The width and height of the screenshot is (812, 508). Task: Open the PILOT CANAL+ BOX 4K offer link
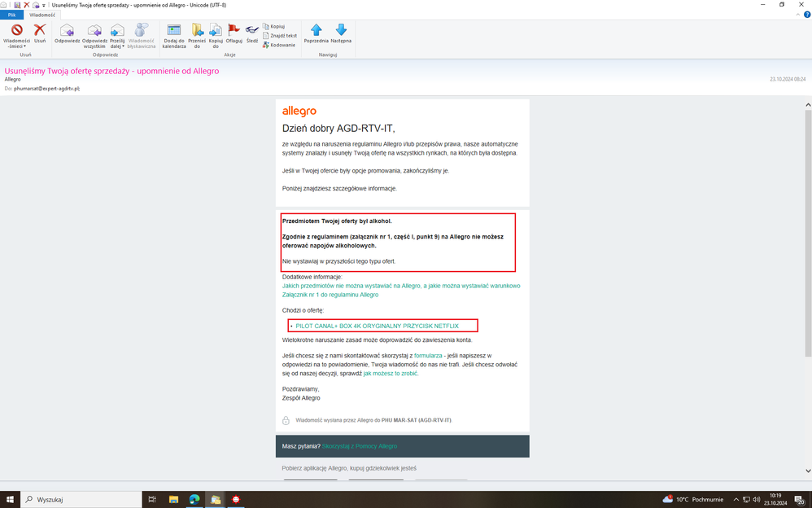tap(377, 326)
